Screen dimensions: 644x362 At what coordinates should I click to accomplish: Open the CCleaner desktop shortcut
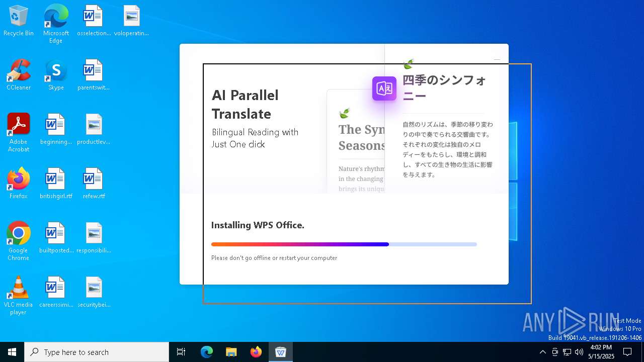pos(19,75)
